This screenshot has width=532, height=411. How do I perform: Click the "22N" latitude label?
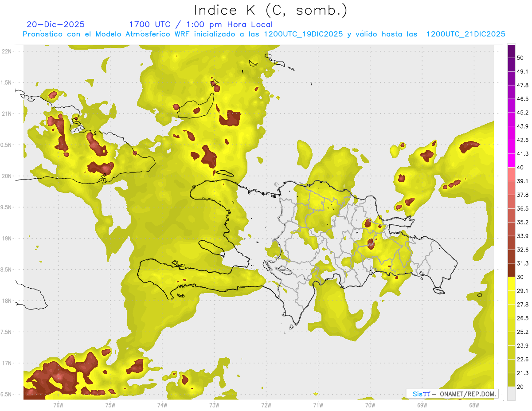8,51
